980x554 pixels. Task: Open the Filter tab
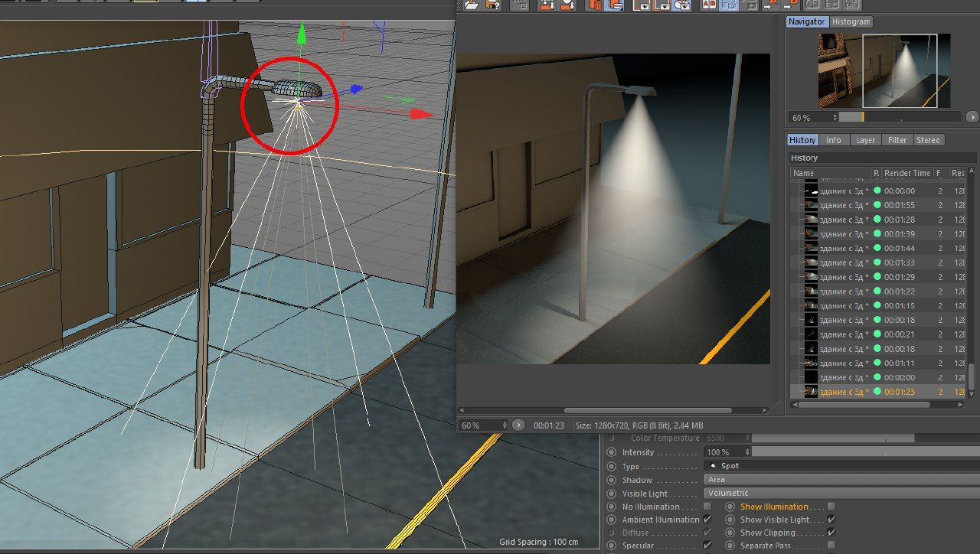(x=897, y=140)
